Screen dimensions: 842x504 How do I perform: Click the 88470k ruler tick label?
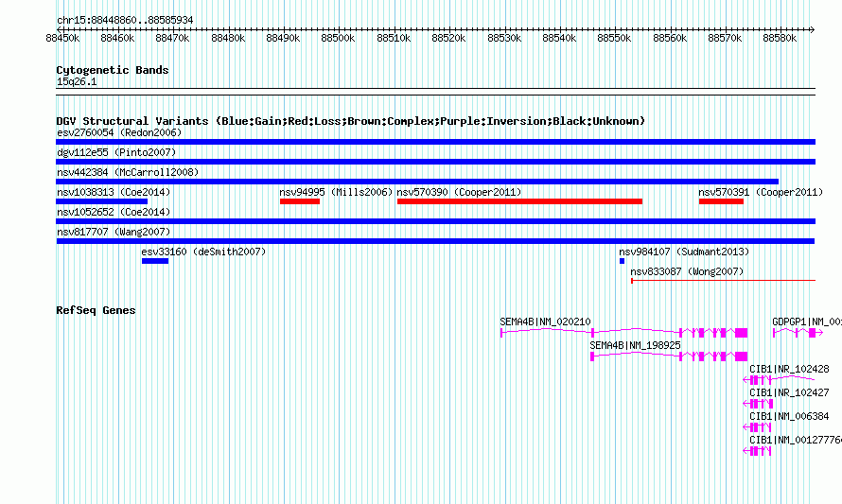tap(172, 38)
